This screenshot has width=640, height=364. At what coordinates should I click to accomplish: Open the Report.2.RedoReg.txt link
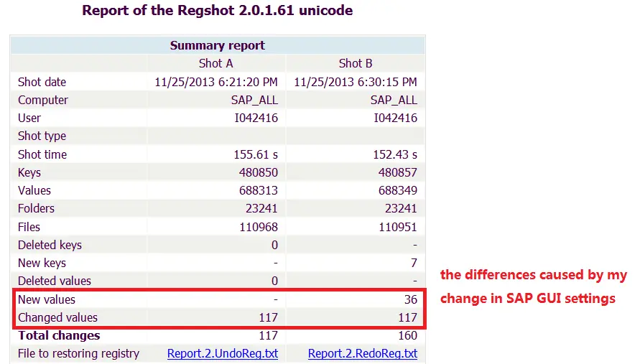363,353
